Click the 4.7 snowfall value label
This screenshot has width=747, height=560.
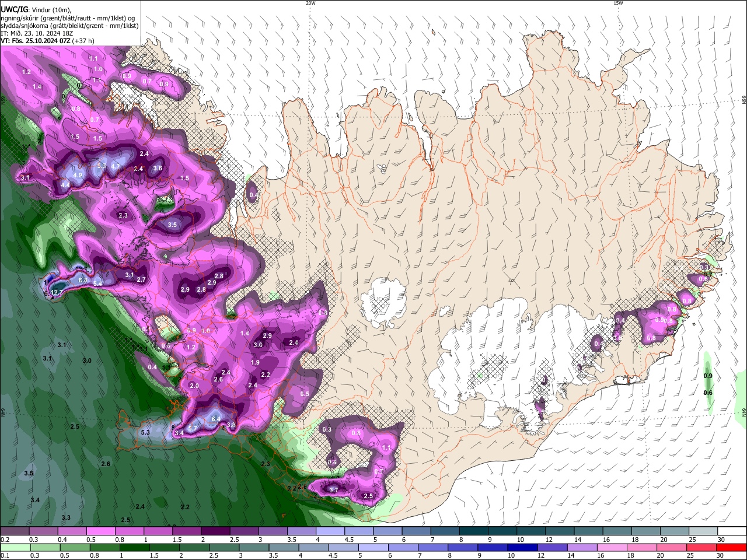tap(116, 166)
